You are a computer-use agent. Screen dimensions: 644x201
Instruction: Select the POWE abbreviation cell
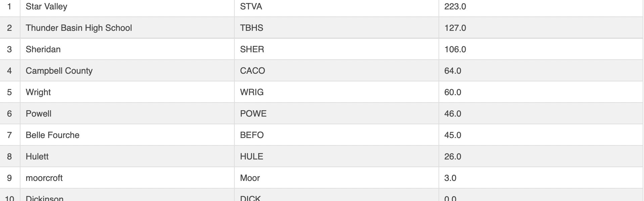[x=253, y=114]
